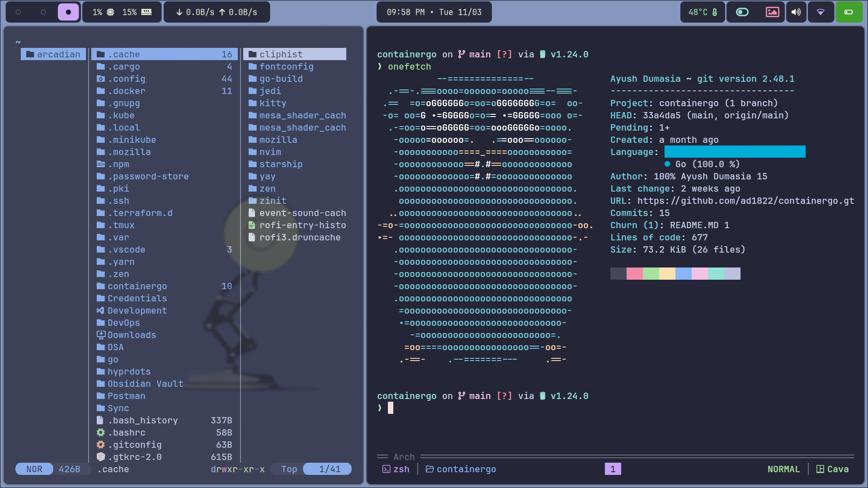Viewport: 868px width, 488px height.
Task: Click the .gtkrc-2.0 package icon
Action: 101,457
